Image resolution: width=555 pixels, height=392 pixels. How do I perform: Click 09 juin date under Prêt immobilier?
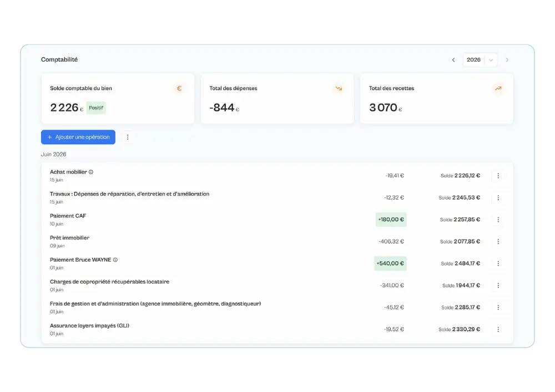click(x=57, y=246)
